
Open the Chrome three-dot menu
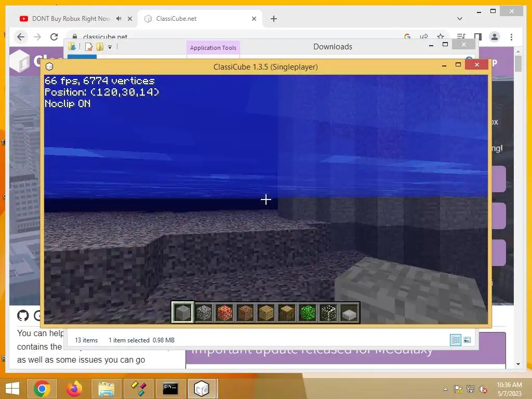(x=511, y=37)
